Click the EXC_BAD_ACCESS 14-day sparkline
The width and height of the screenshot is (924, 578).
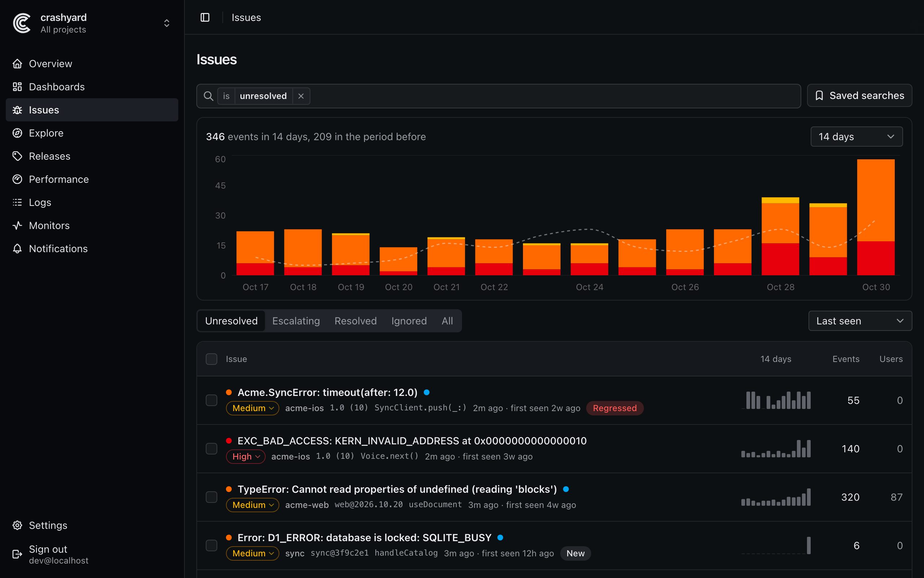(x=775, y=448)
